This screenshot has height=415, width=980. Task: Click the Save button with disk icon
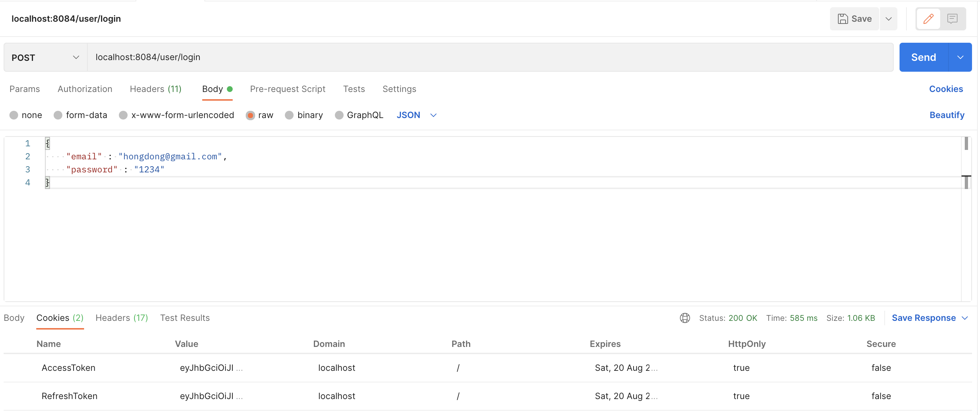point(855,18)
